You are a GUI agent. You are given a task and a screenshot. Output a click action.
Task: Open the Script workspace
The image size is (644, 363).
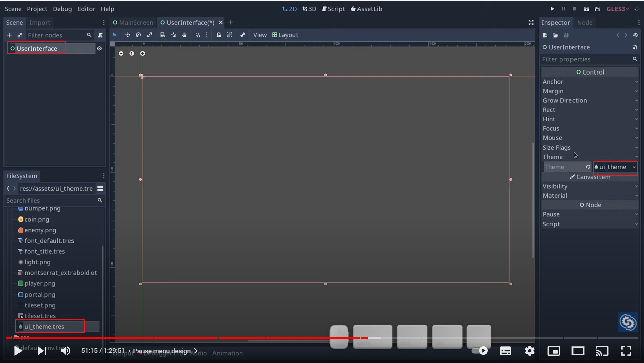point(333,9)
